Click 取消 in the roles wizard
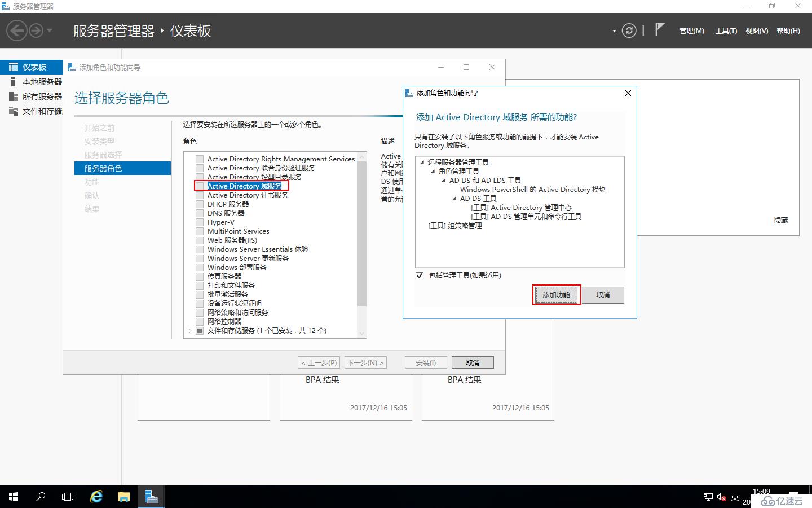 [x=473, y=362]
